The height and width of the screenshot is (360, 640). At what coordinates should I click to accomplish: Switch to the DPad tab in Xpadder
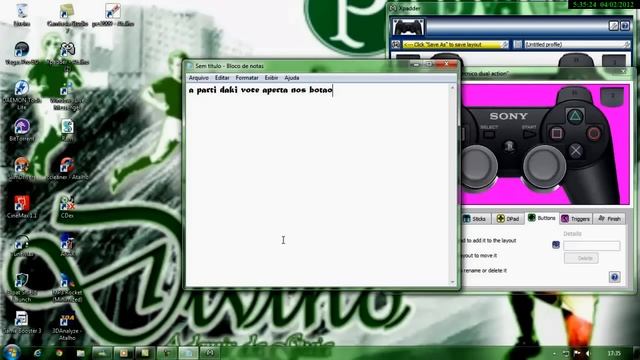pyautogui.click(x=508, y=219)
